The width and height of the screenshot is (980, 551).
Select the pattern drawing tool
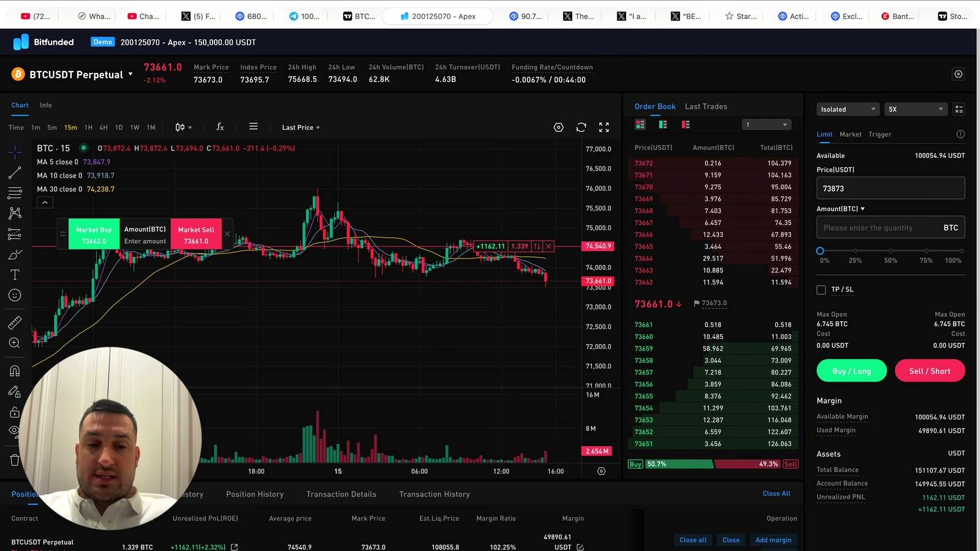(15, 213)
